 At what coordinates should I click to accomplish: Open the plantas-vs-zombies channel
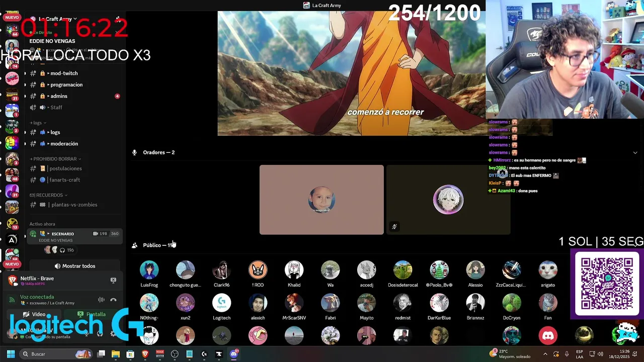point(74,205)
